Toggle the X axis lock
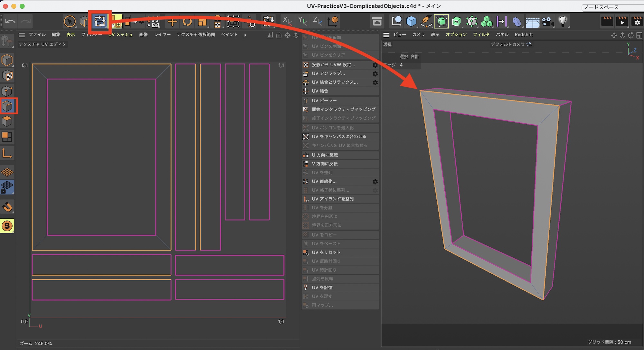Image resolution: width=644 pixels, height=350 pixels. click(287, 21)
